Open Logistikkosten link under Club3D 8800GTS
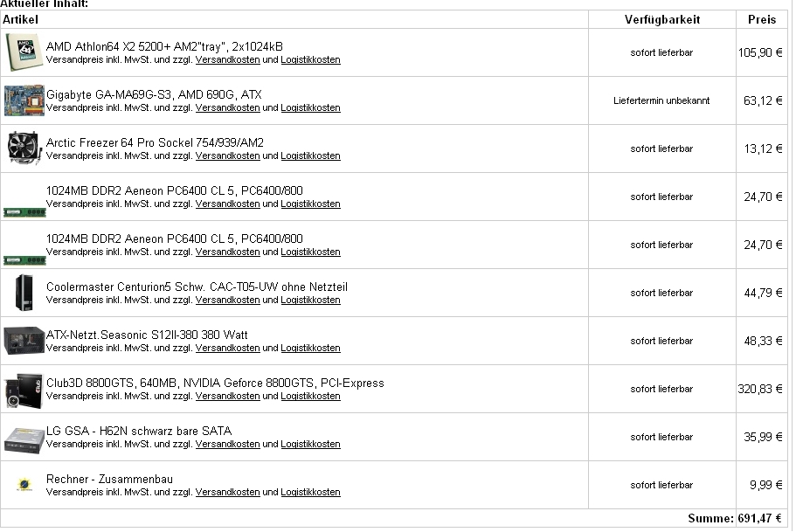The height and width of the screenshot is (532, 803). point(310,396)
